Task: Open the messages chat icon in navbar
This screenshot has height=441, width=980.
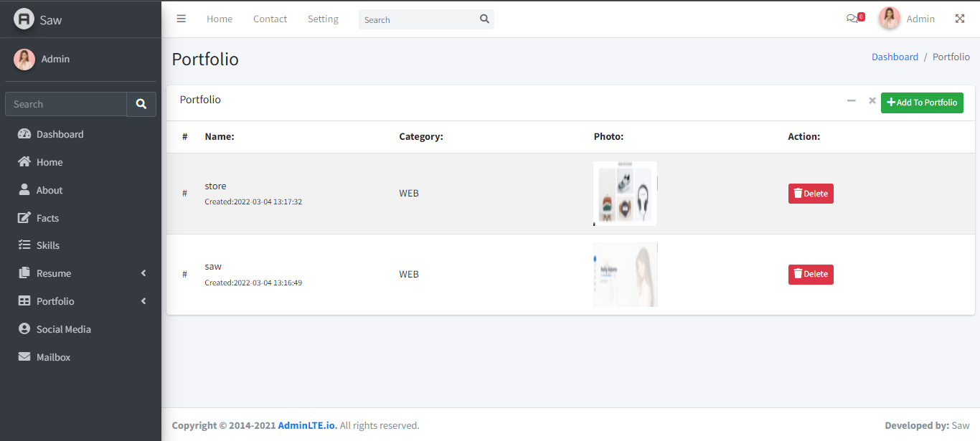Action: pos(852,19)
